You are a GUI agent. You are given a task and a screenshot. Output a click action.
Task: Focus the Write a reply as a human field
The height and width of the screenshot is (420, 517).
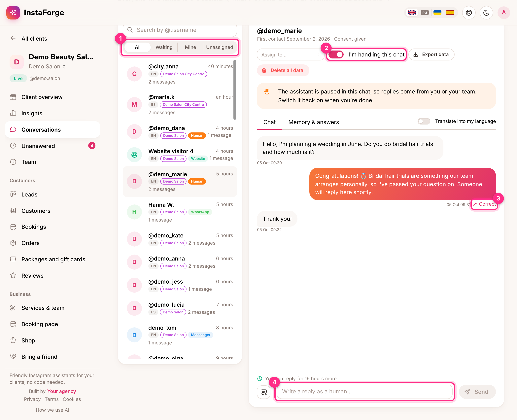(x=364, y=391)
